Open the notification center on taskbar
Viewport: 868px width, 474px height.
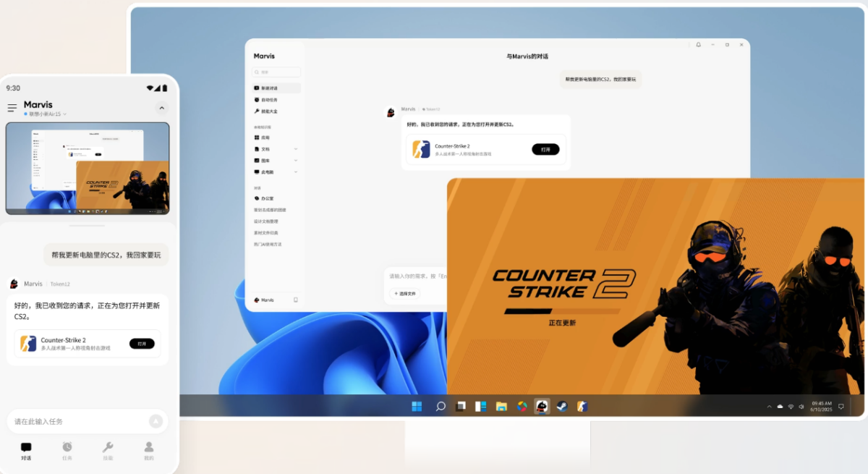point(841,407)
